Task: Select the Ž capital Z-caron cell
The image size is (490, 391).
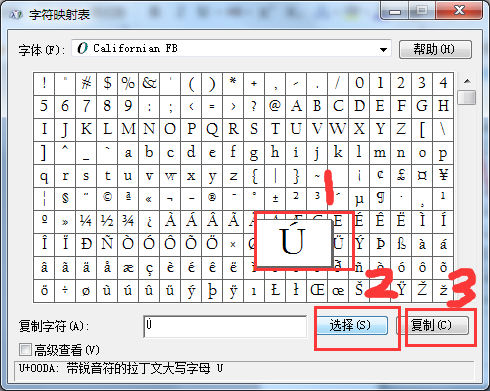Action: pyautogui.click(x=422, y=291)
